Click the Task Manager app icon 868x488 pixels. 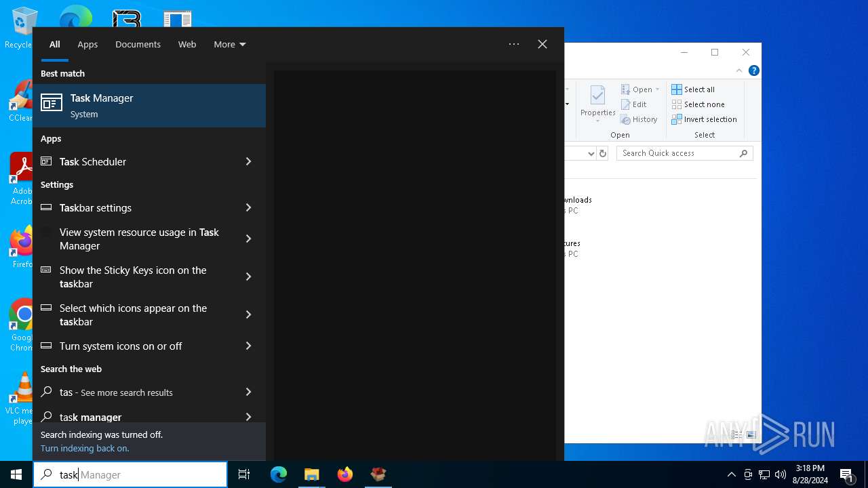[x=52, y=103]
